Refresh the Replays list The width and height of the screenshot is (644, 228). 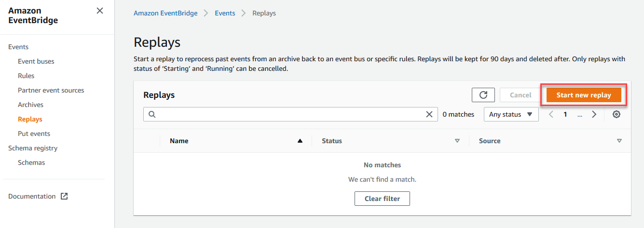tap(483, 95)
